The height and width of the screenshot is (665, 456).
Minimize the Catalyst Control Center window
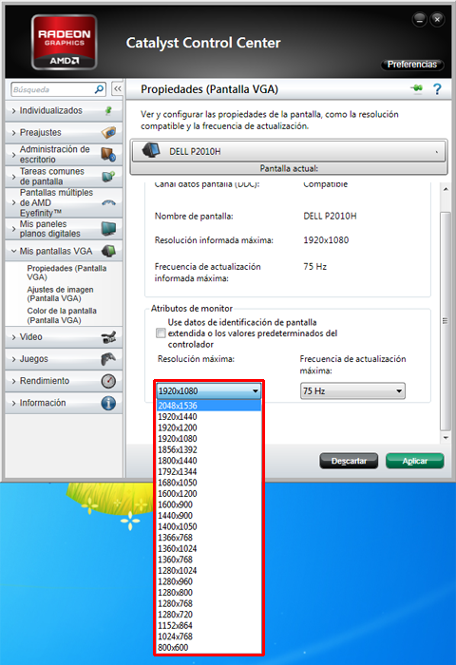pos(419,19)
